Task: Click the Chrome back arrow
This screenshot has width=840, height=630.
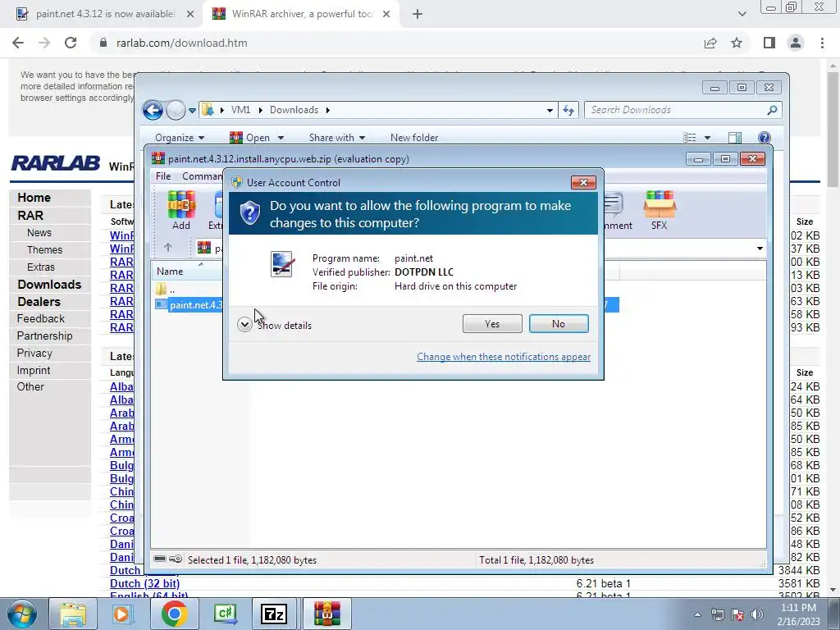Action: pyautogui.click(x=18, y=43)
